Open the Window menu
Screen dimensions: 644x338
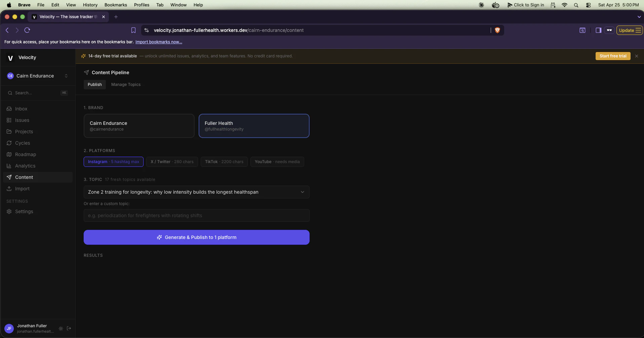tap(178, 5)
